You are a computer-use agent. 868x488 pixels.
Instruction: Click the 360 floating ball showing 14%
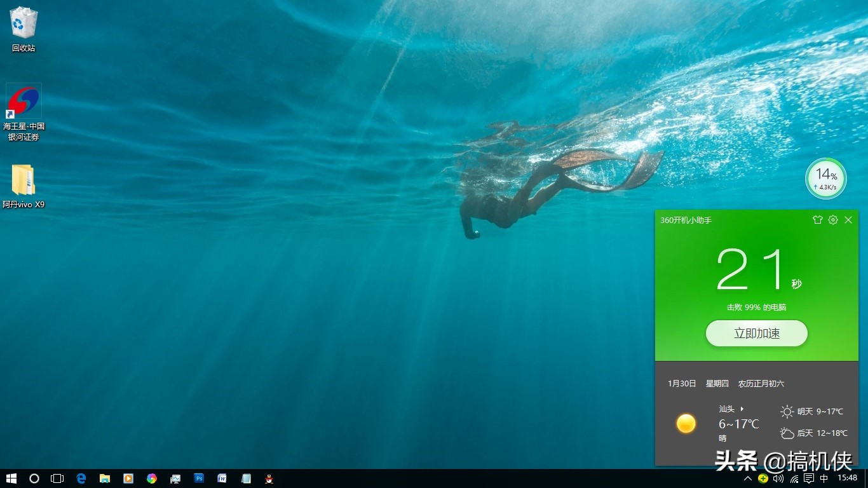[825, 179]
